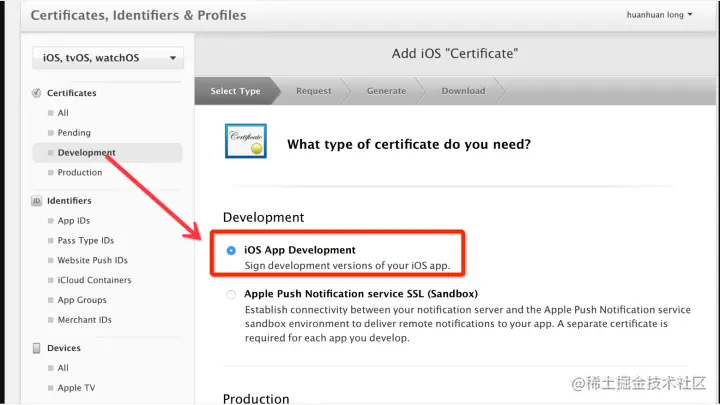The height and width of the screenshot is (405, 720).
Task: Click the Devices section header
Action: coord(64,348)
